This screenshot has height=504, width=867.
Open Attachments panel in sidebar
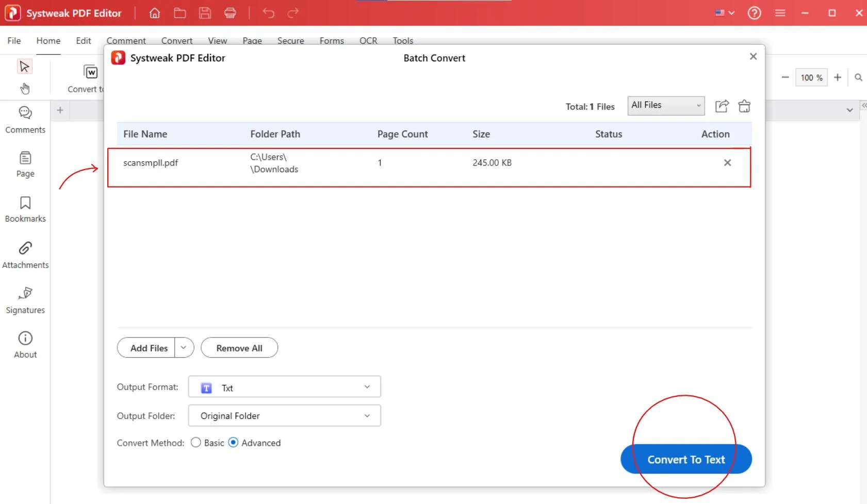click(x=25, y=255)
